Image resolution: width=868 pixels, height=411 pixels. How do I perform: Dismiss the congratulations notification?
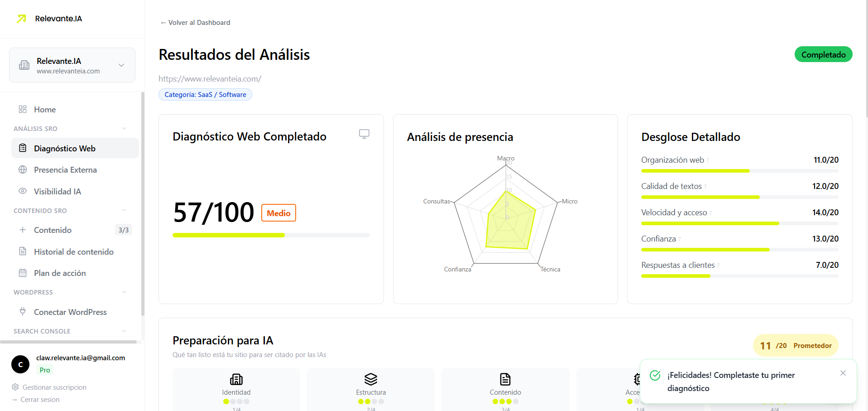(x=843, y=373)
